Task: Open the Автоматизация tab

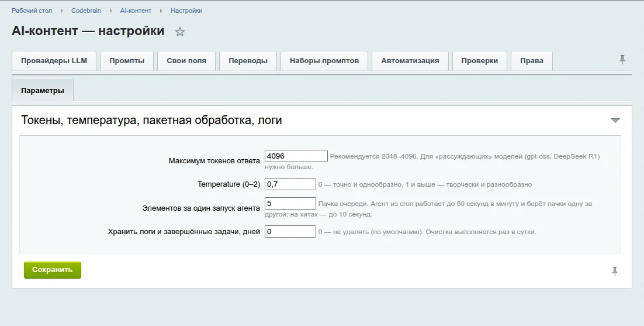Action: (410, 61)
